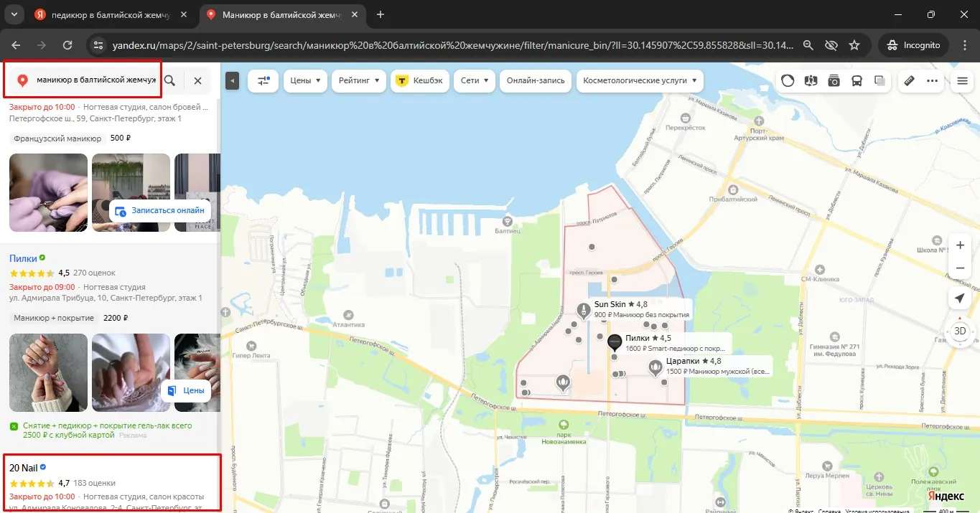The width and height of the screenshot is (980, 513).
Task: Click the Цены button on Пилки photos
Action: point(186,390)
